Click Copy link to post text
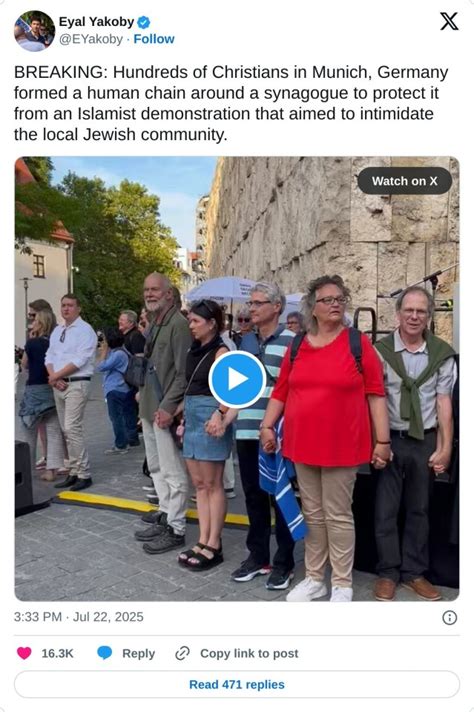Viewport: 474px width, 712px height. 249,653
